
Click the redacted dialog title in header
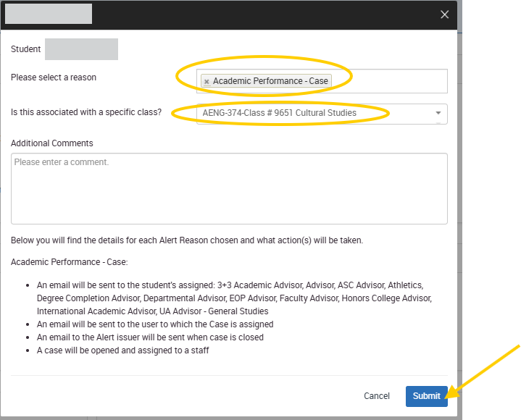(49, 14)
